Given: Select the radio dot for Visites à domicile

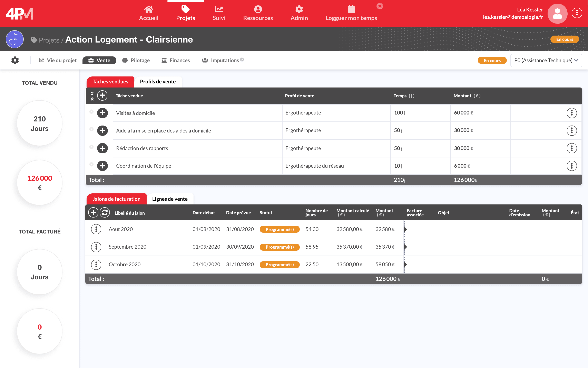Looking at the screenshot, I should point(91,111).
